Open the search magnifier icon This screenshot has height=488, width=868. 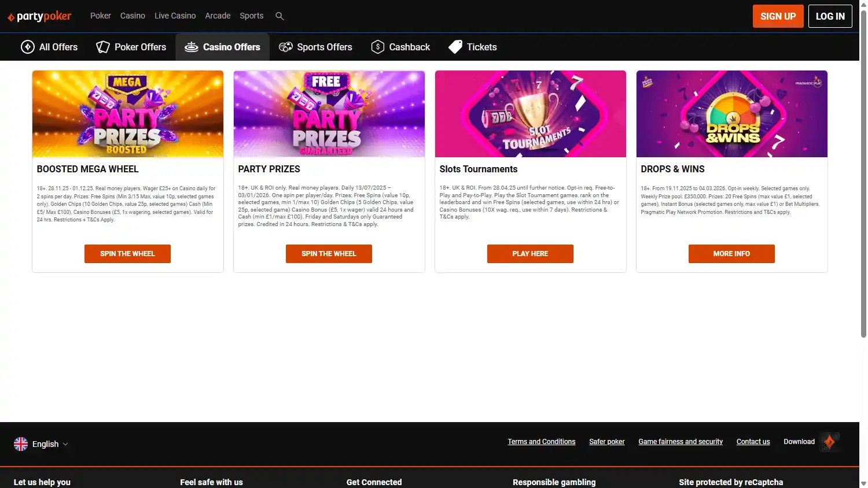click(x=279, y=16)
